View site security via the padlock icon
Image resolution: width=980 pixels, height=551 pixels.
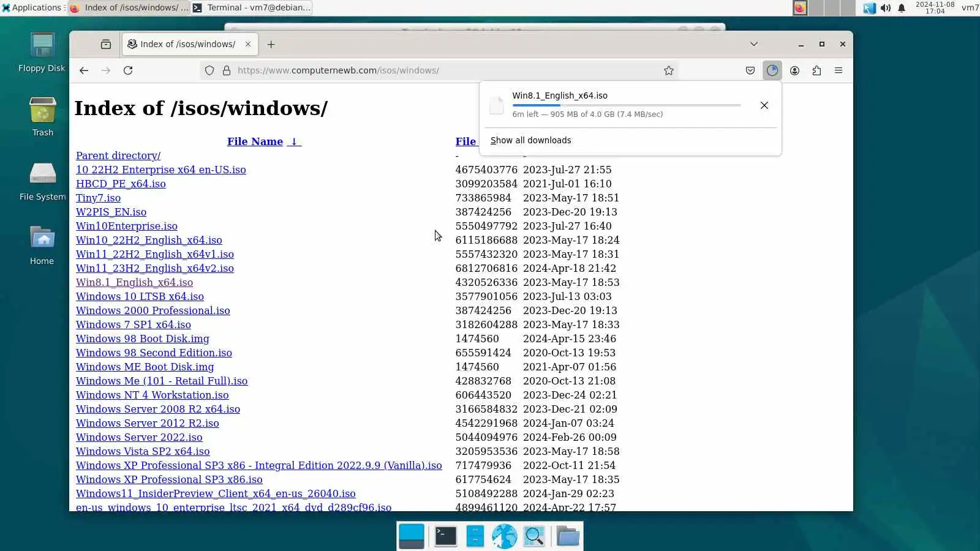pyautogui.click(x=227, y=70)
